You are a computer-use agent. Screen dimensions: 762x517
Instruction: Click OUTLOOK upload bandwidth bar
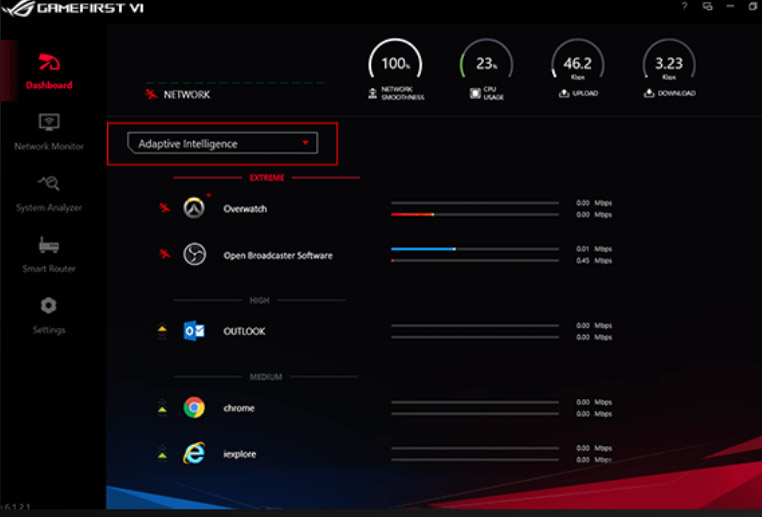[475, 326]
